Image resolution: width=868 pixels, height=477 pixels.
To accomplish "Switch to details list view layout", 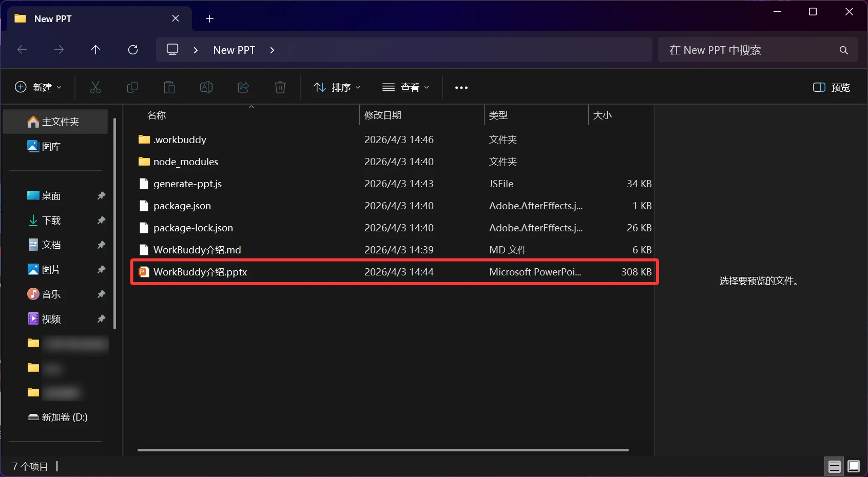I will coord(835,466).
